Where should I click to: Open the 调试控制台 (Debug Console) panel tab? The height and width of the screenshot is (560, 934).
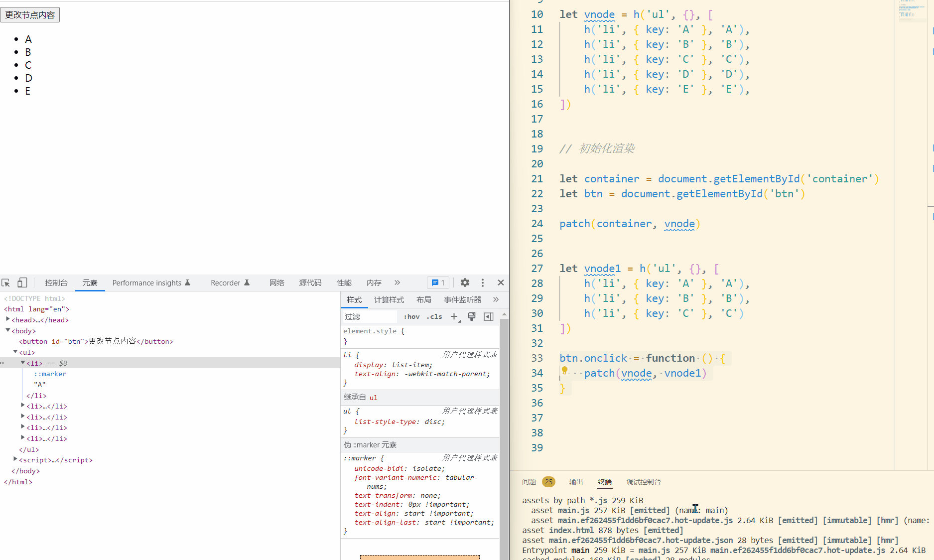pyautogui.click(x=644, y=482)
